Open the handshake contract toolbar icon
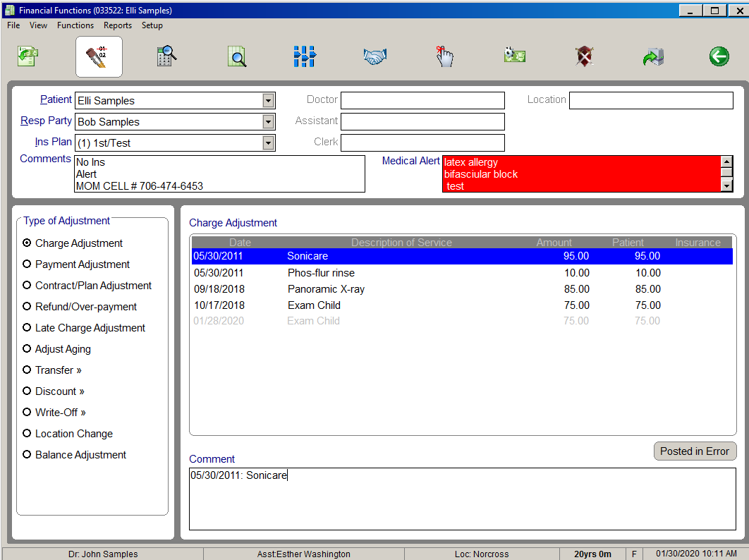749x560 pixels. 375,56
